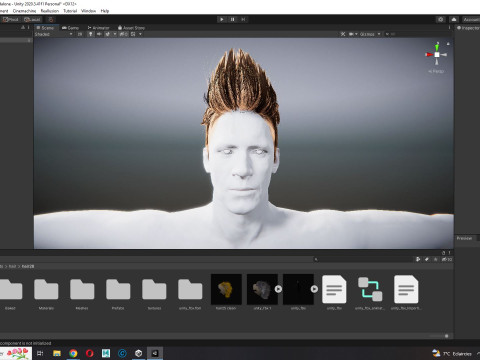Toggle the Local handle rotation button
Image resolution: width=480 pixels, height=360 pixels.
[x=32, y=19]
